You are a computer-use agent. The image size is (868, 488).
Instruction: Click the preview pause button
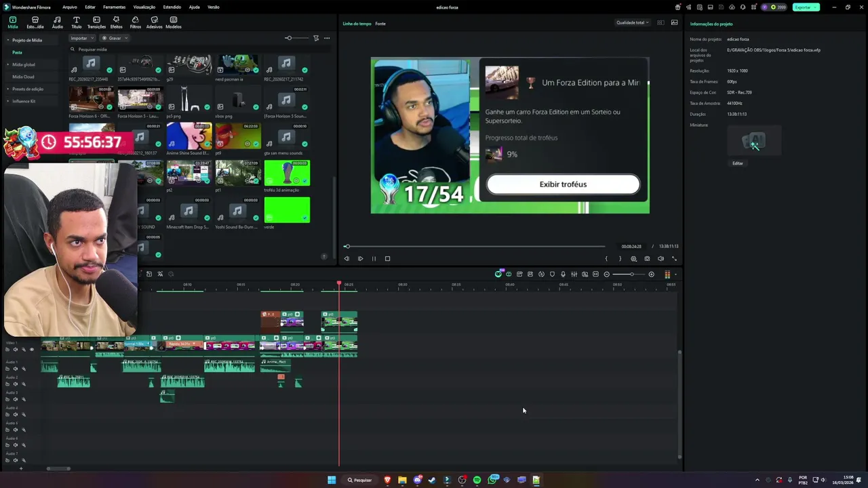374,258
